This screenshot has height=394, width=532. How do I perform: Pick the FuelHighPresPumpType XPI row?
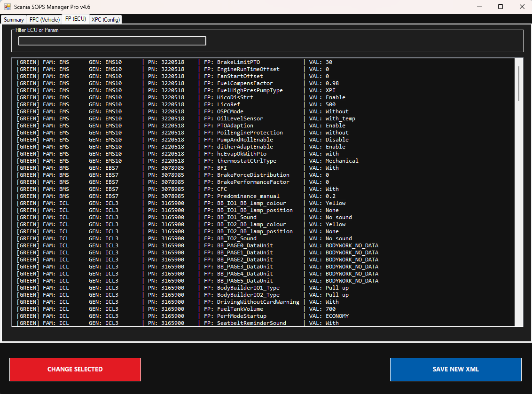coord(188,90)
